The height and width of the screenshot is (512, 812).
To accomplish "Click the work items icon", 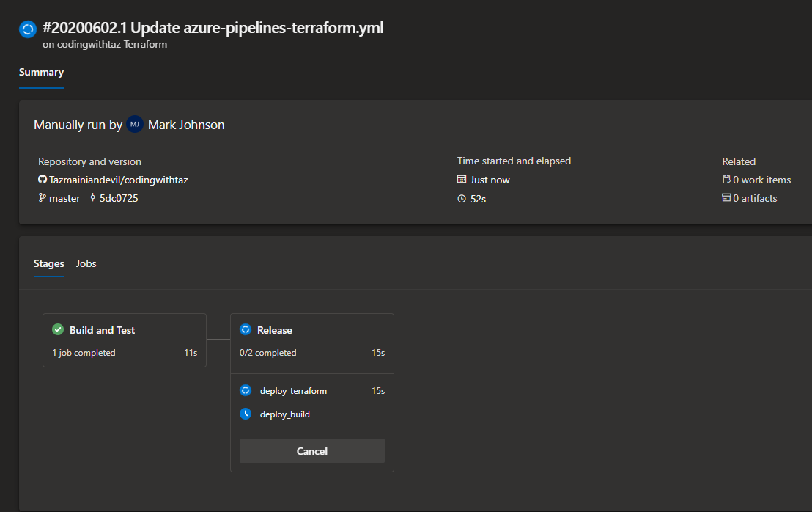I will click(726, 180).
